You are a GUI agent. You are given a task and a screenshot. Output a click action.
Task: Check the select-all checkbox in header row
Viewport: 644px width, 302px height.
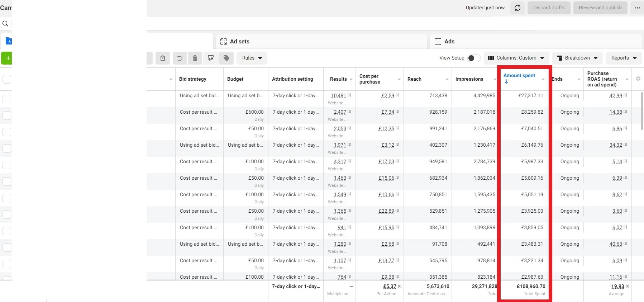[7, 79]
